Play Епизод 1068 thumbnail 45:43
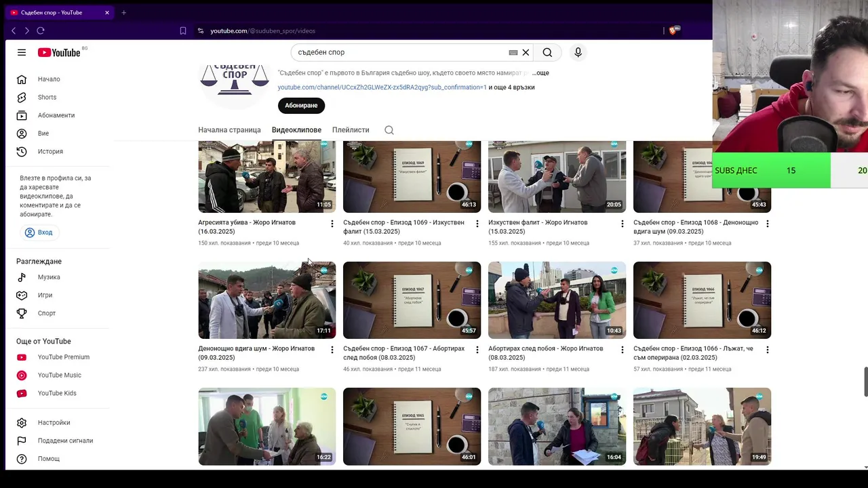The width and height of the screenshot is (868, 488). (x=702, y=176)
